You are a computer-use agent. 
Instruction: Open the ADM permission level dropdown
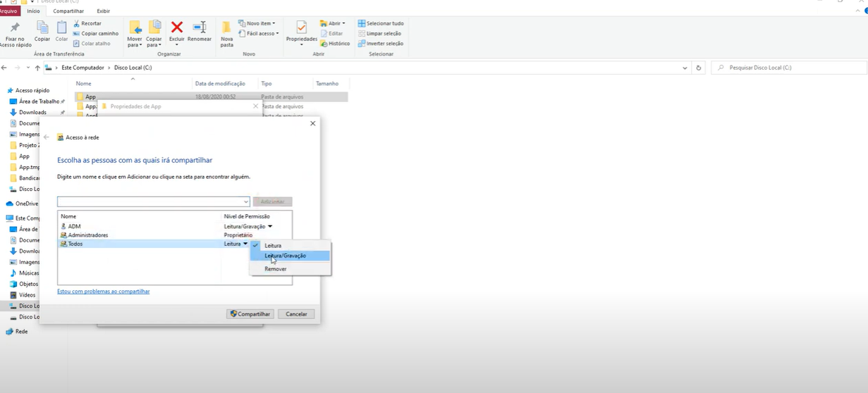(x=269, y=226)
